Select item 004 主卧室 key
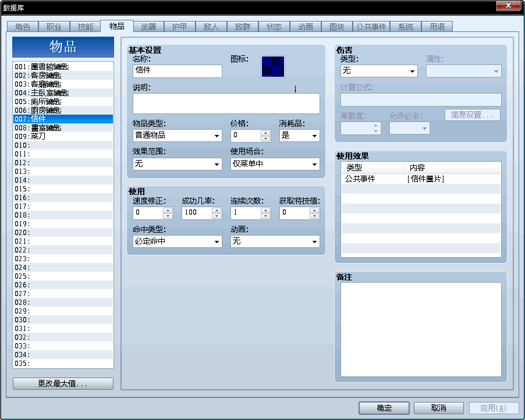 (63, 92)
